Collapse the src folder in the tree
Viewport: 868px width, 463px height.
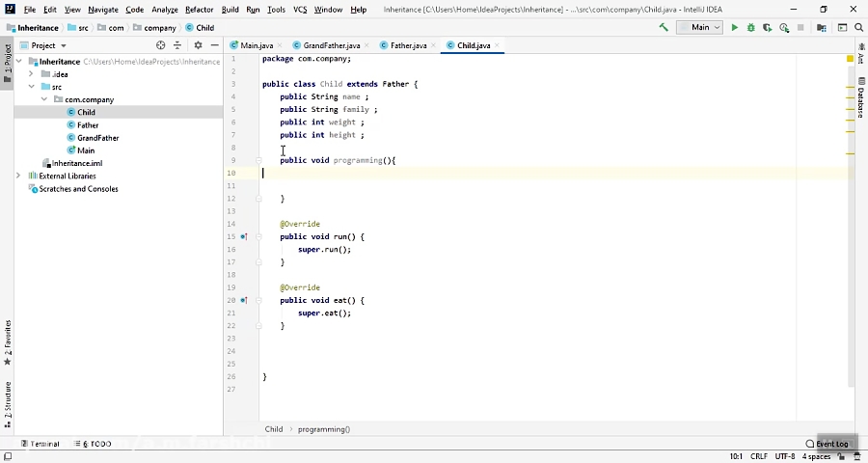pos(32,87)
